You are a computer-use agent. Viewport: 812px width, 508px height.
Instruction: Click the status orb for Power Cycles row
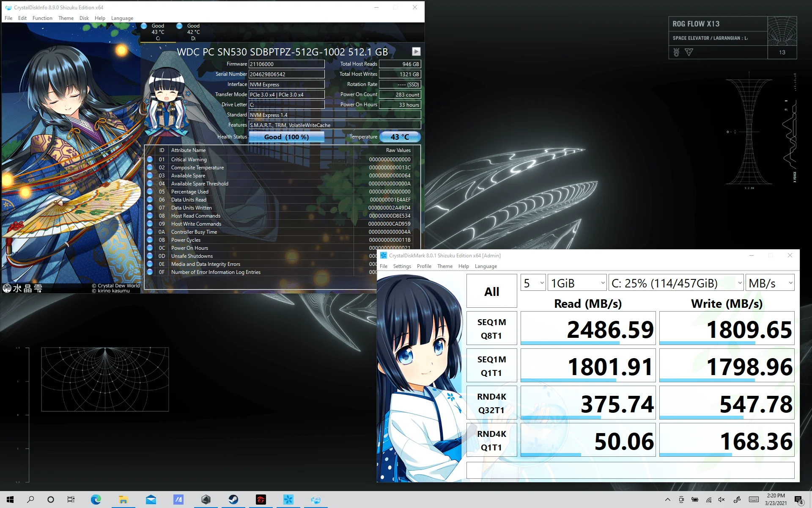pyautogui.click(x=150, y=240)
